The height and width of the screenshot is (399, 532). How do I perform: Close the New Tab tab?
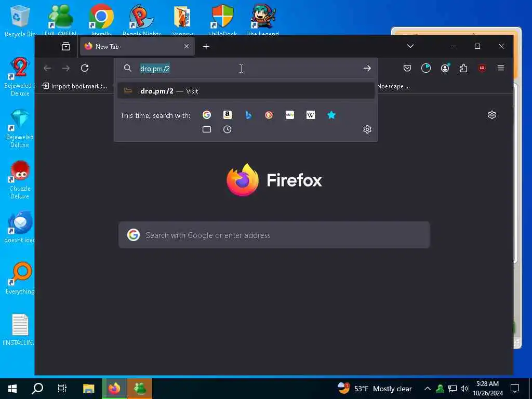coord(187,46)
